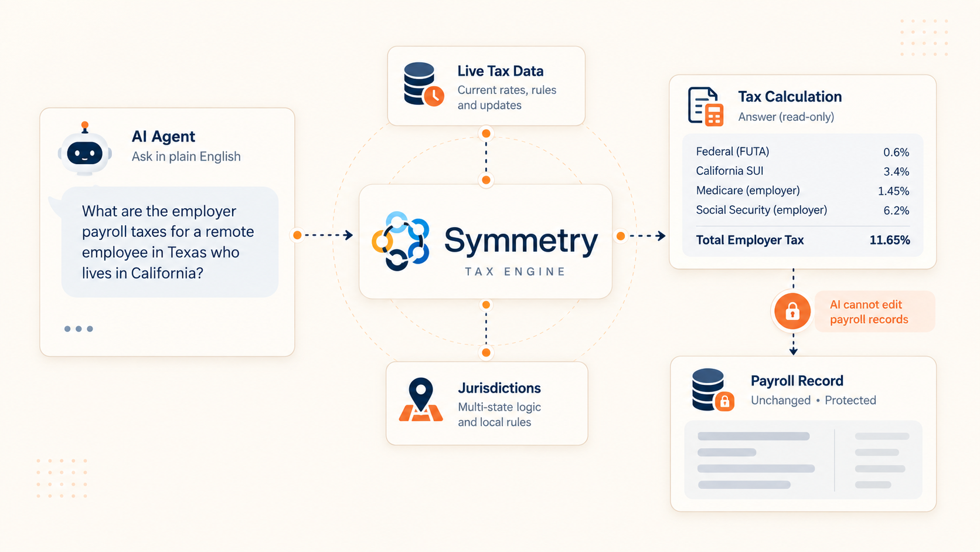This screenshot has width=980, height=552.
Task: Select the 'Federal (FUTA)' row label
Action: coord(733,151)
